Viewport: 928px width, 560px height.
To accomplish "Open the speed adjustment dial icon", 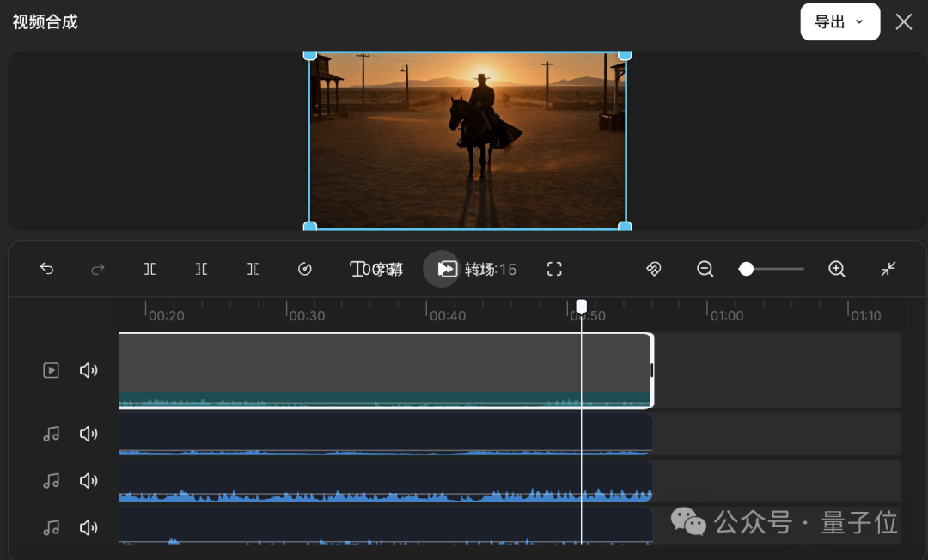I will pyautogui.click(x=304, y=269).
